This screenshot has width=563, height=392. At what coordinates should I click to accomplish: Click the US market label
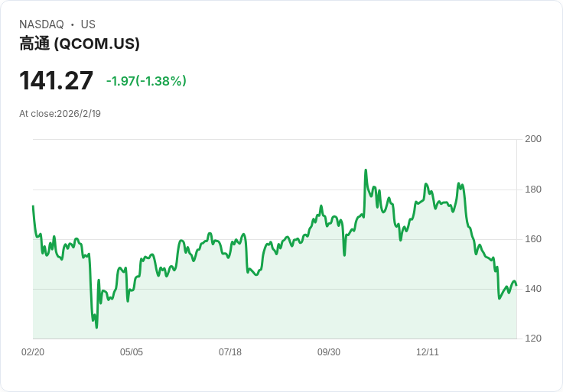click(88, 24)
